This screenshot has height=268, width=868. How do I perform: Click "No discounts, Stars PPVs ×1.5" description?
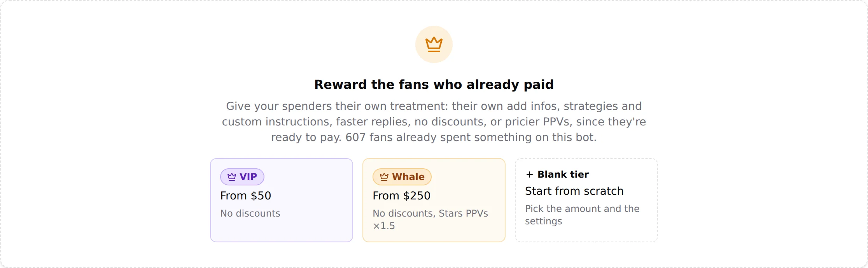pyautogui.click(x=430, y=220)
